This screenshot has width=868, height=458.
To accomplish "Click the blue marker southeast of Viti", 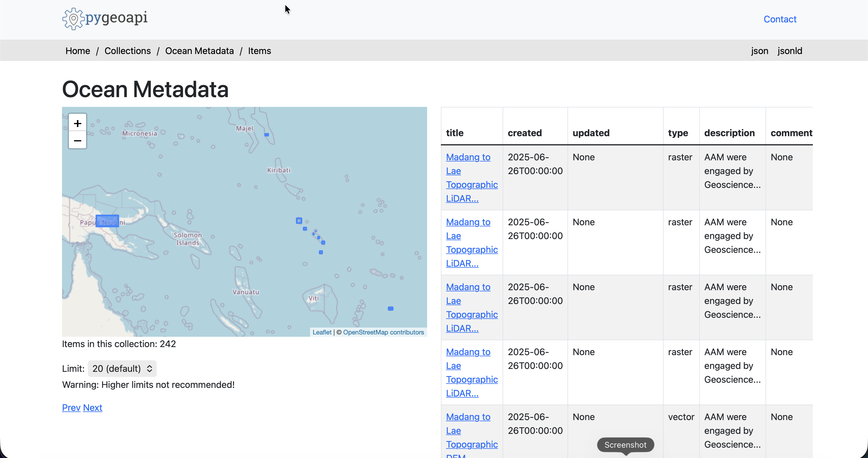I will tap(391, 308).
